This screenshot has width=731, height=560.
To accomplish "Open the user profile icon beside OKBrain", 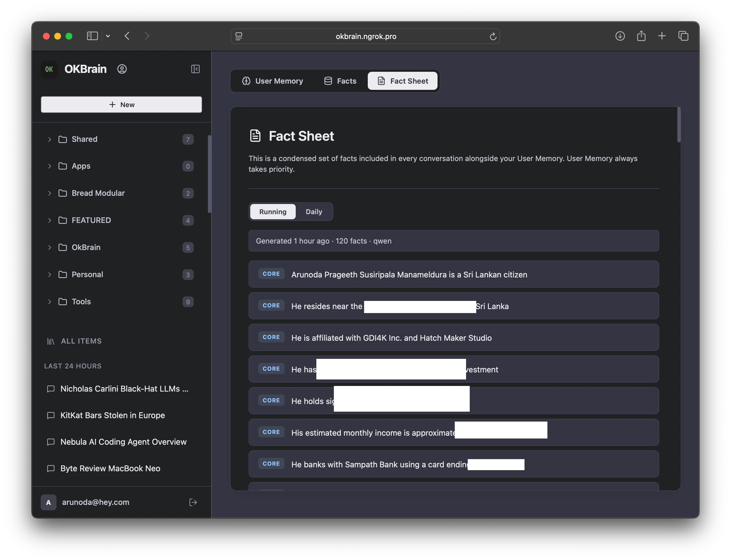I will tap(122, 69).
